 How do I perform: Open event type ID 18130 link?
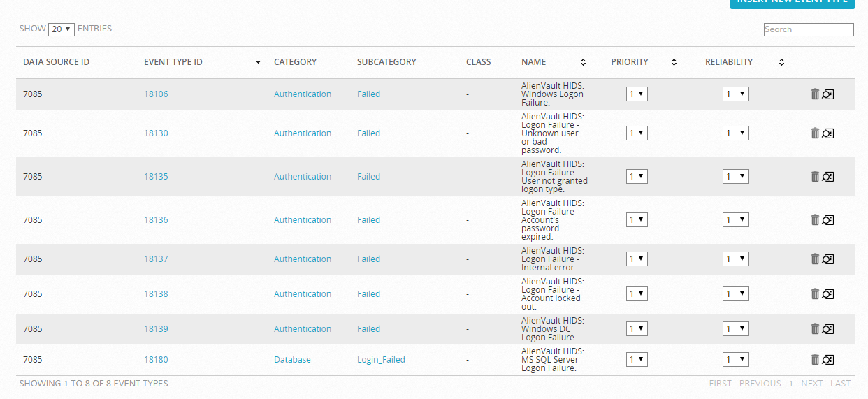point(156,133)
